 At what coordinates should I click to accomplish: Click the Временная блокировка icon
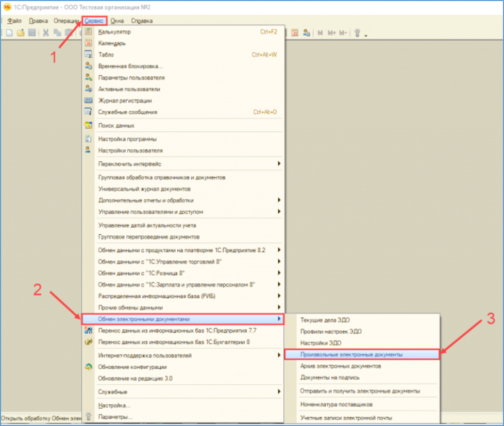(x=89, y=66)
